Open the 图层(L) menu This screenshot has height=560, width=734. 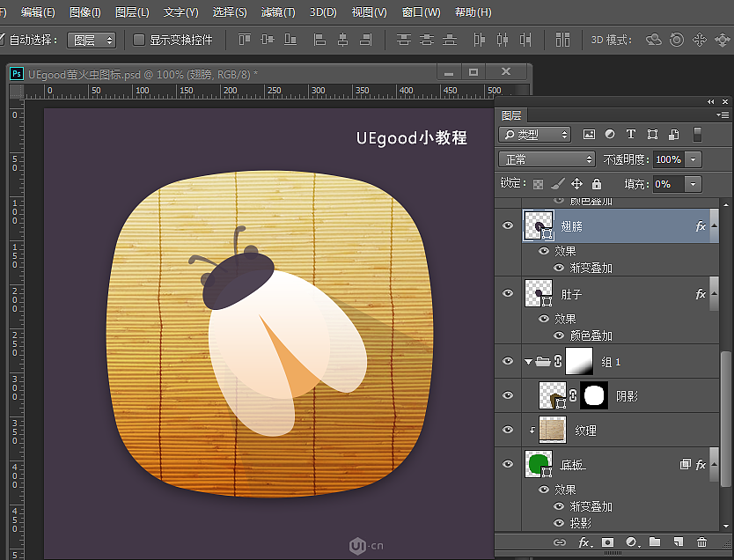pos(132,12)
